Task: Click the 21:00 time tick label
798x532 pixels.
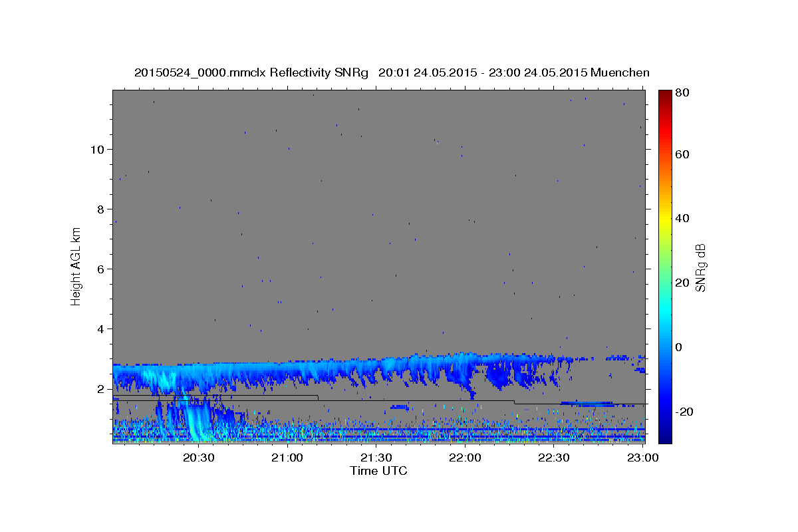Action: 288,458
